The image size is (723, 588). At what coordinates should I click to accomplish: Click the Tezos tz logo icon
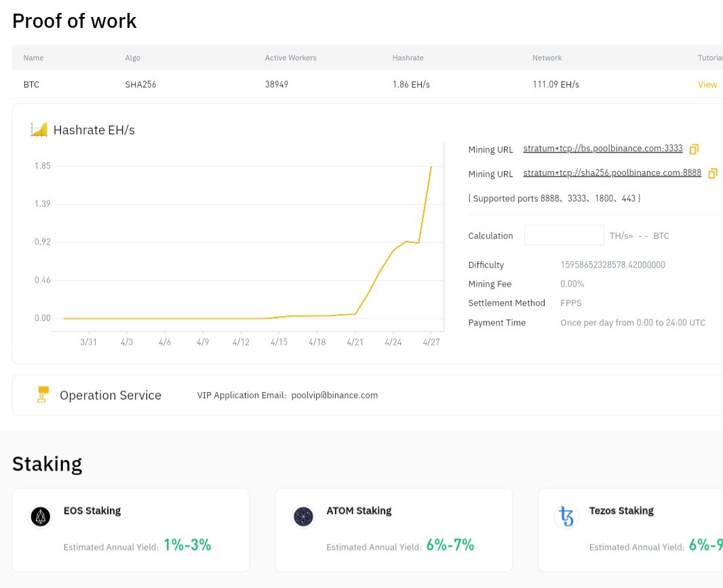566,516
